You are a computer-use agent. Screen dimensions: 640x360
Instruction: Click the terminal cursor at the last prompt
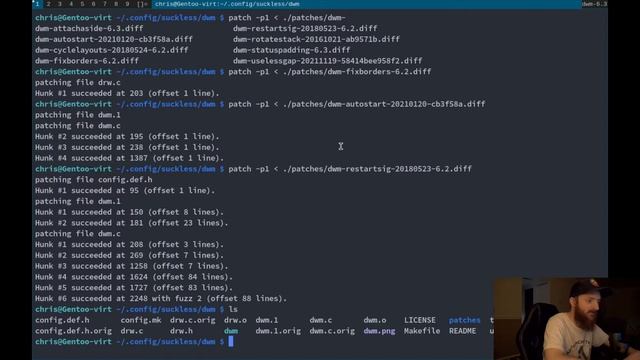tap(231, 342)
